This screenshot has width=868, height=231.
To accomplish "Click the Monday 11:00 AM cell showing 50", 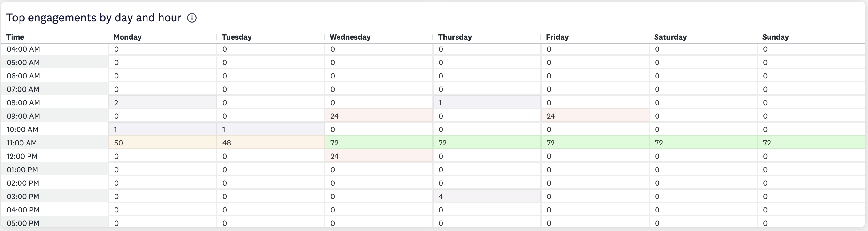I will (163, 143).
